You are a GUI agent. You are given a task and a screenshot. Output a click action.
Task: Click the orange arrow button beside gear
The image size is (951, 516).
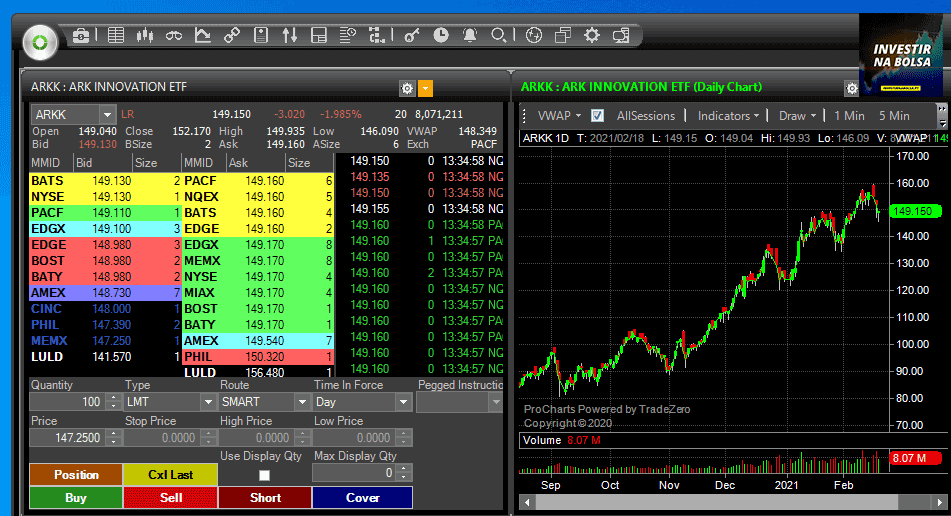tap(426, 89)
